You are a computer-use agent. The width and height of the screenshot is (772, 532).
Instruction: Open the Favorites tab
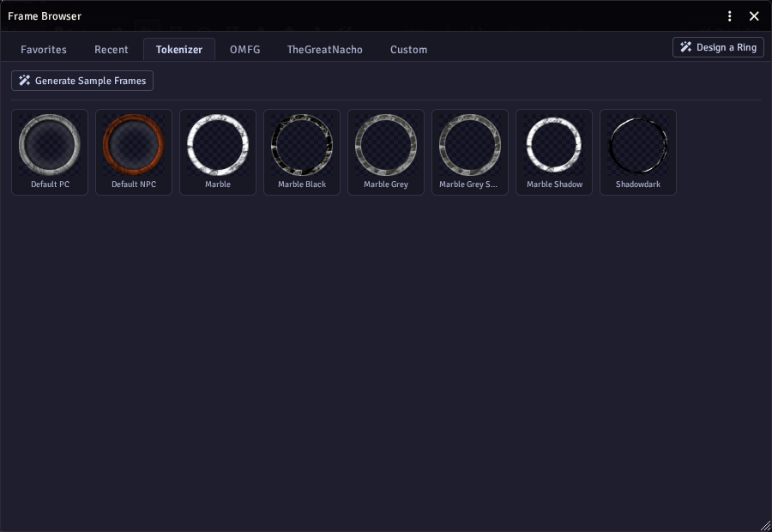[x=44, y=49]
